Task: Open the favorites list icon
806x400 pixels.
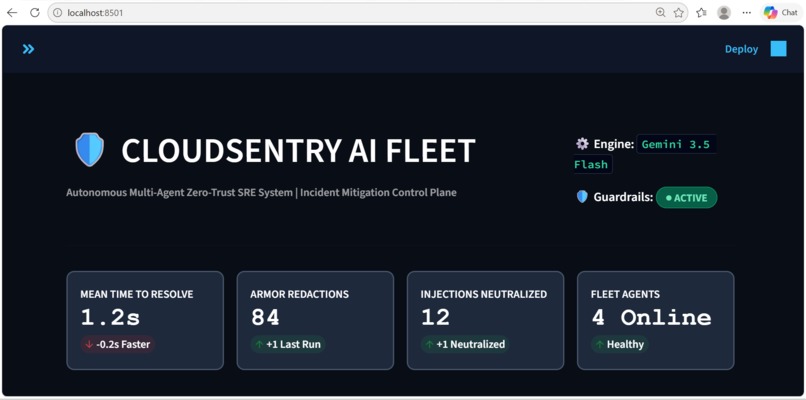Action: coord(702,13)
